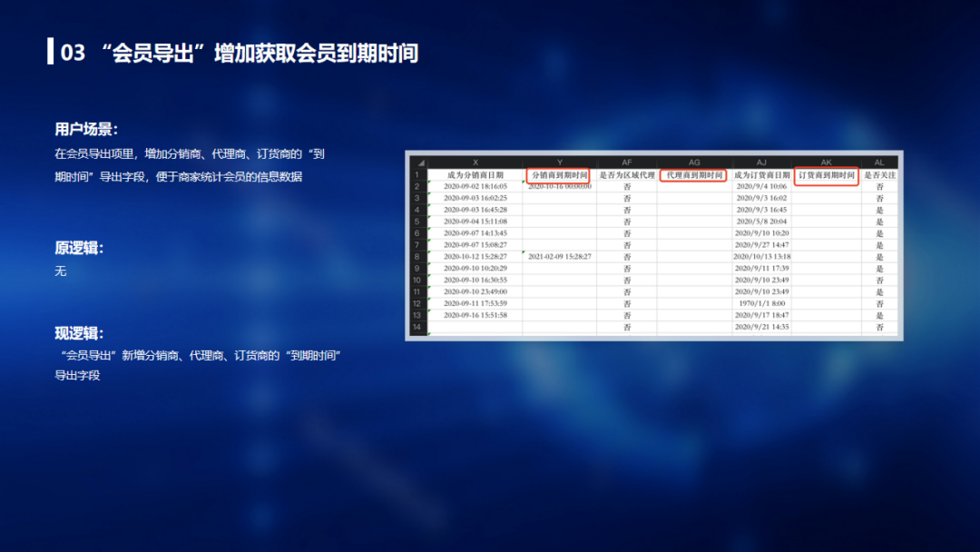
Task: Click the 是否关注 header cell
Action: coord(879,175)
